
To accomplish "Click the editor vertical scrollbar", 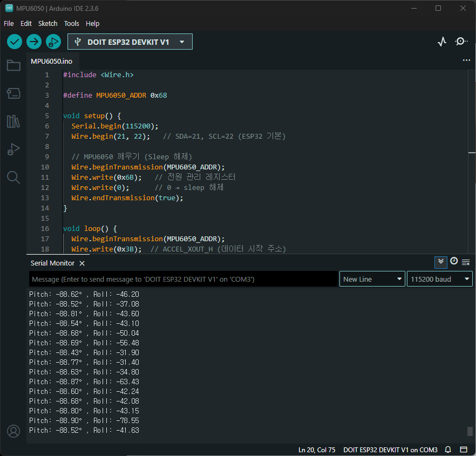I will [472, 161].
